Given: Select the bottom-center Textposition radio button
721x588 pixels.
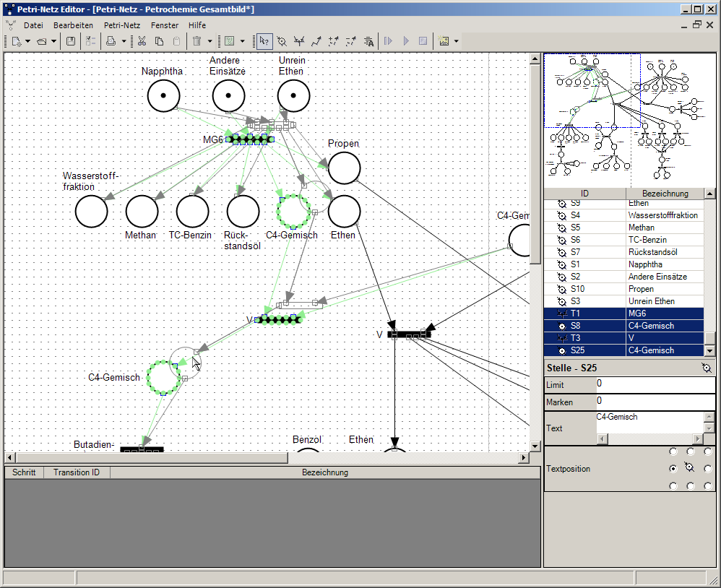Looking at the screenshot, I should click(690, 485).
